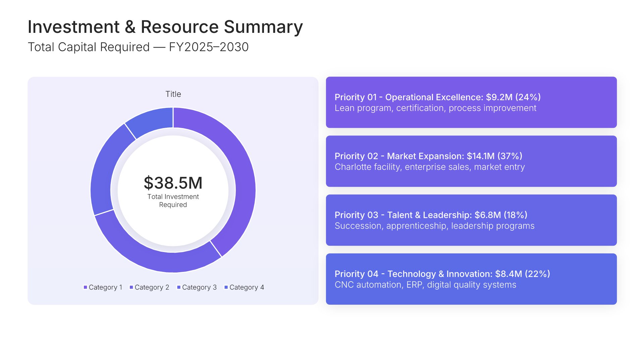Select the Category 1 legend label
The height and width of the screenshot is (362, 644).
pyautogui.click(x=105, y=287)
